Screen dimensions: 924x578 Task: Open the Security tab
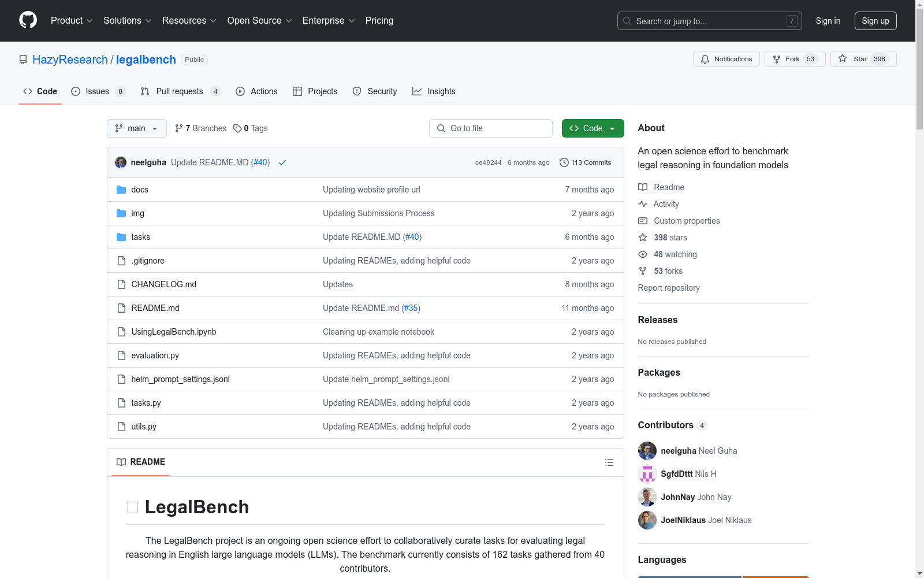(375, 91)
